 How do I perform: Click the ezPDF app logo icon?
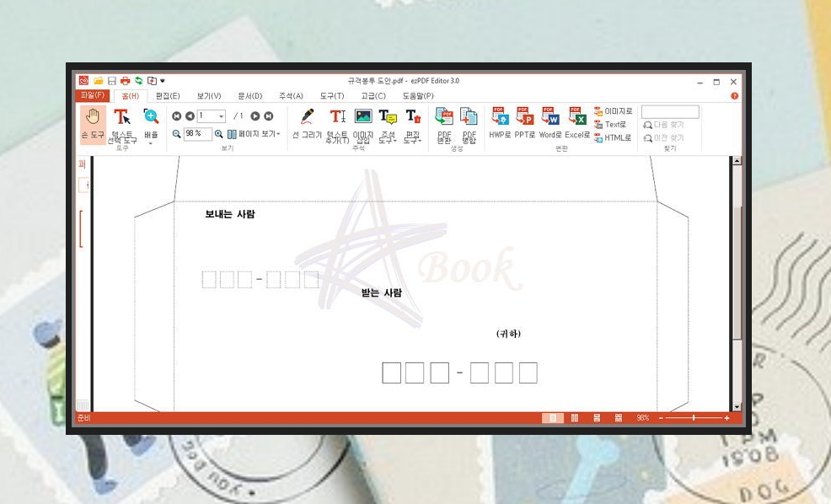tap(83, 81)
